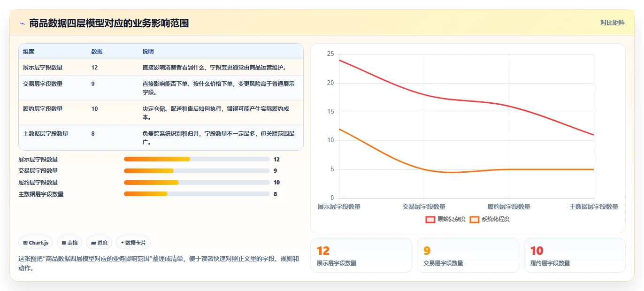
Task: Click the page title 商品数据四层模型对应的业务影响范围
Action: (109, 23)
